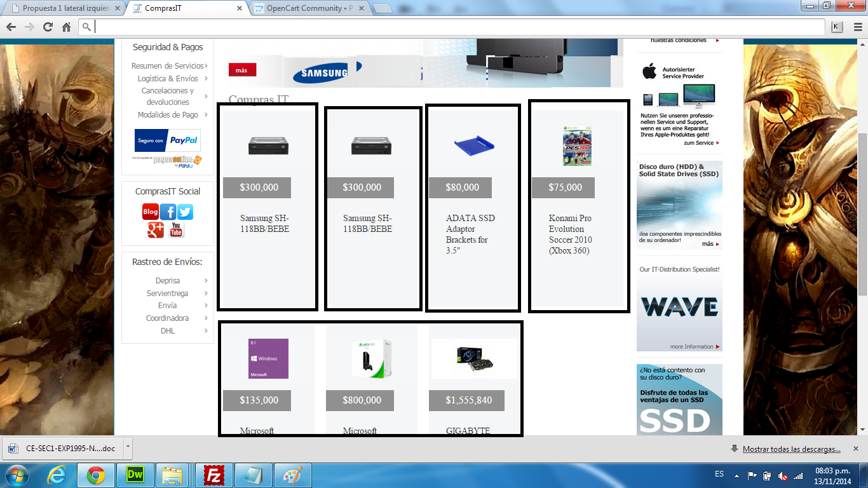Click the Gigabyte graphics card image
The width and height of the screenshot is (868, 488).
tap(474, 358)
